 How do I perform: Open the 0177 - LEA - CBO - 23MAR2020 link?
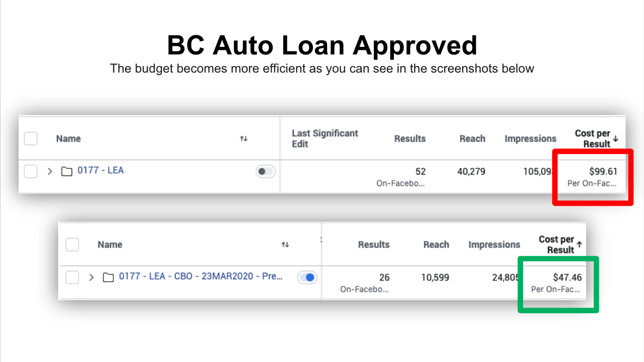[x=200, y=276]
